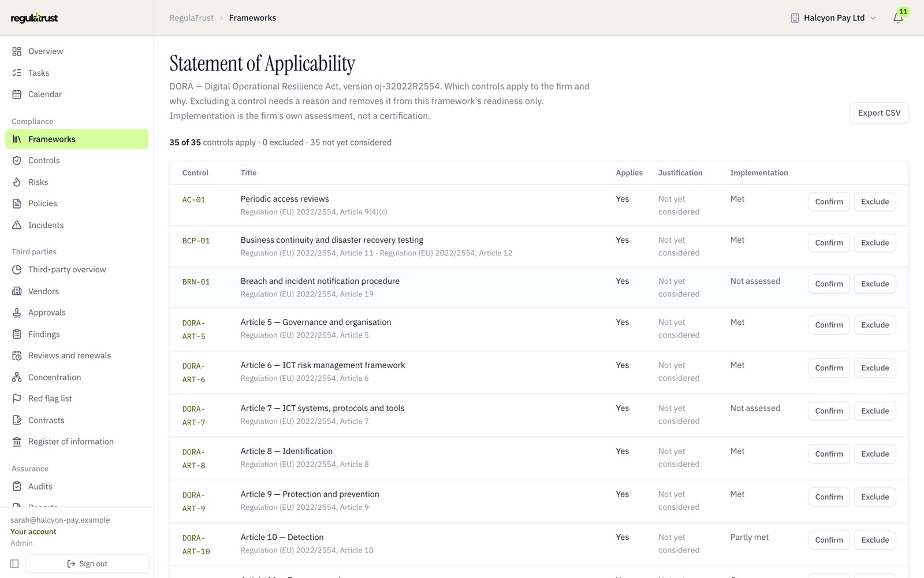
Task: Click the Tasks checklist icon
Action: coord(17,73)
